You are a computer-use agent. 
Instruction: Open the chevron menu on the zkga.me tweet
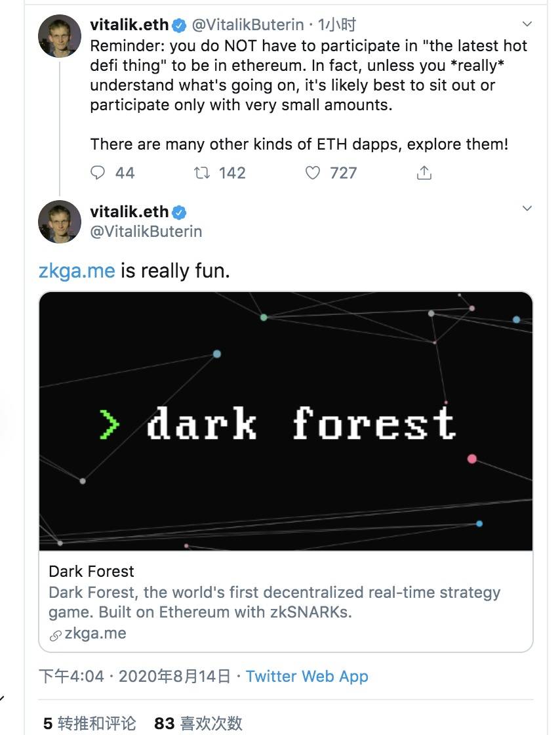point(527,209)
